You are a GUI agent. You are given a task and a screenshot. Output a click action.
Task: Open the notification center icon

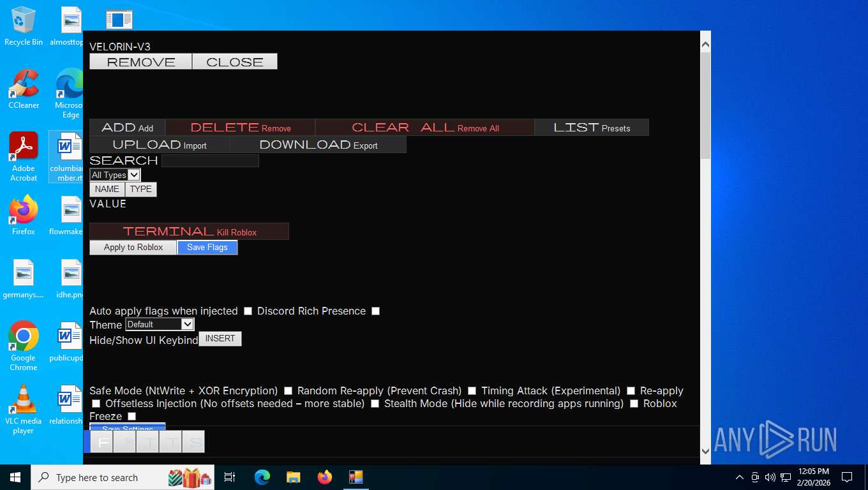847,477
